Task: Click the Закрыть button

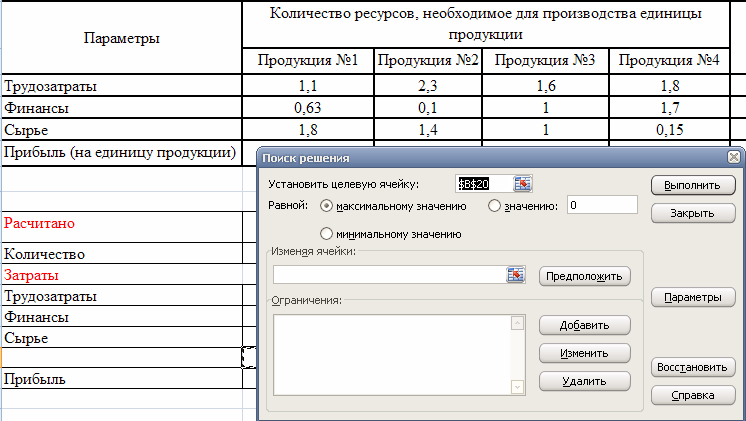Action: (693, 213)
